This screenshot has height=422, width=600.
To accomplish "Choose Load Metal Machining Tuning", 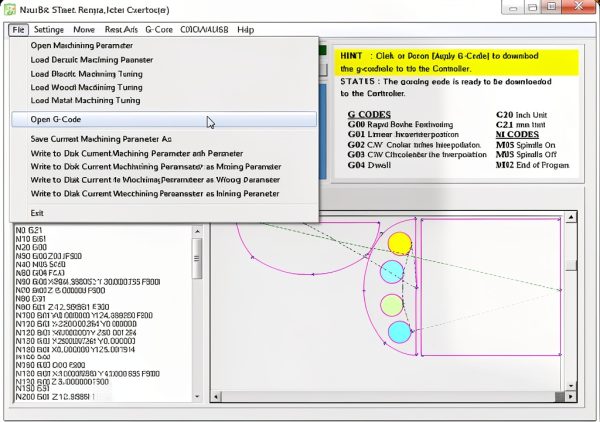I will [165, 100].
